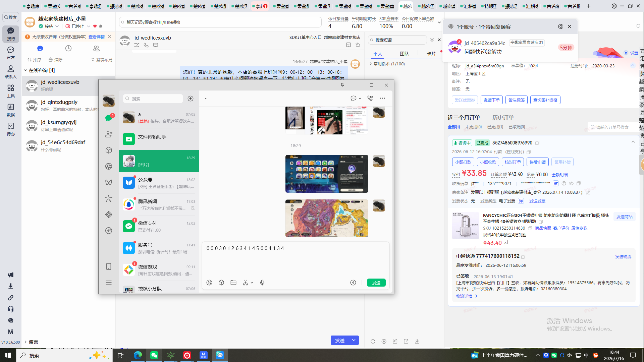This screenshot has height=362, width=644.
Task: Open the 待办 to-do section in left sidebar
Action: coord(11,129)
